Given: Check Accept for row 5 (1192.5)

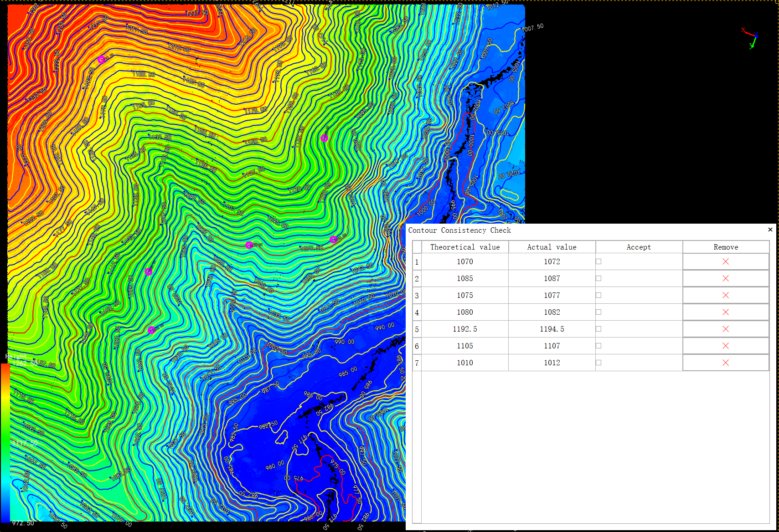Looking at the screenshot, I should tap(598, 329).
